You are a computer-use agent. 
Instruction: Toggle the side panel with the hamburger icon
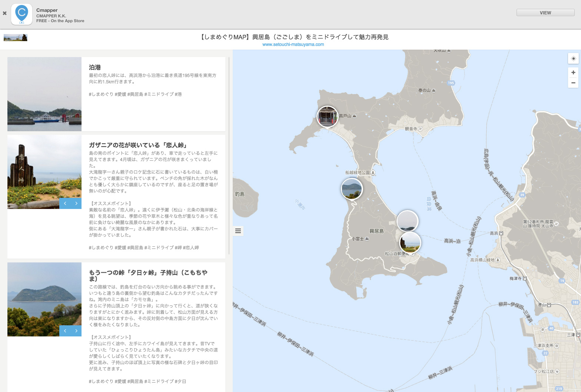click(238, 231)
